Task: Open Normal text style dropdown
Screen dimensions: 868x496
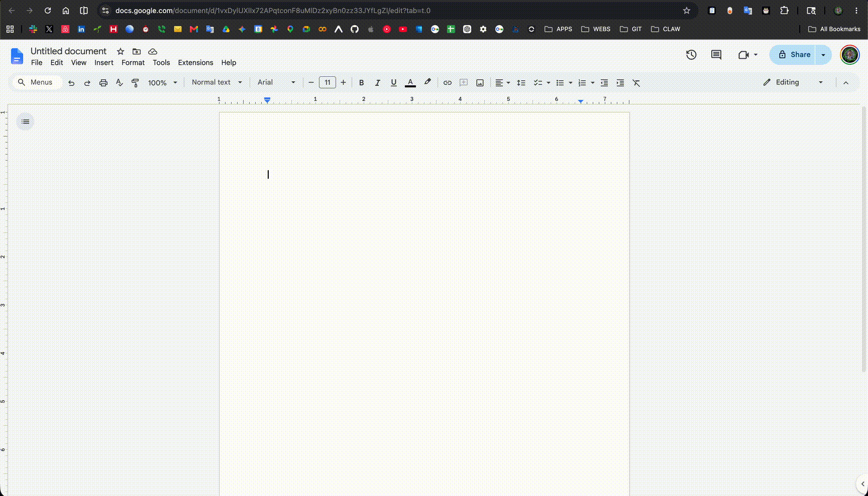Action: (x=216, y=82)
